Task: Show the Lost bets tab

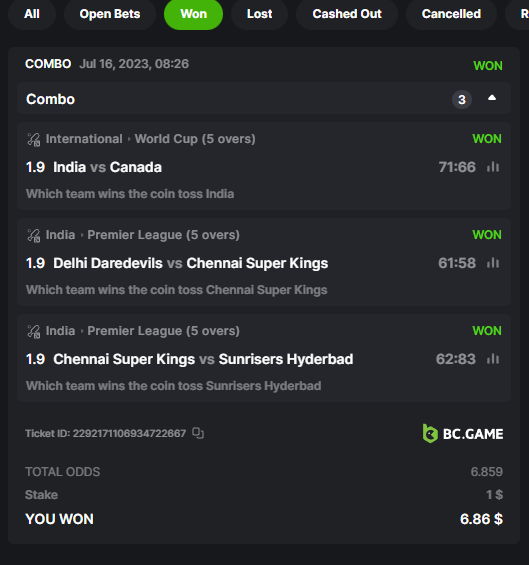Action: tap(259, 14)
